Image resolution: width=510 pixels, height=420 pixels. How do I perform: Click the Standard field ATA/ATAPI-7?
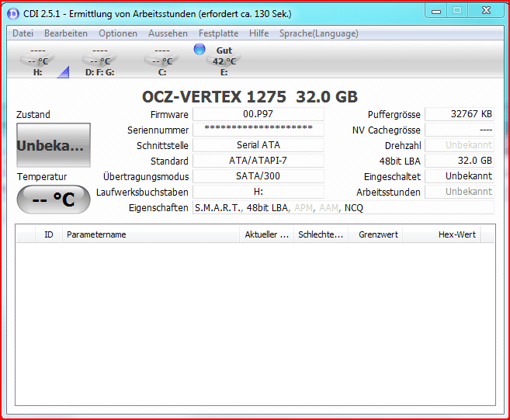258,161
